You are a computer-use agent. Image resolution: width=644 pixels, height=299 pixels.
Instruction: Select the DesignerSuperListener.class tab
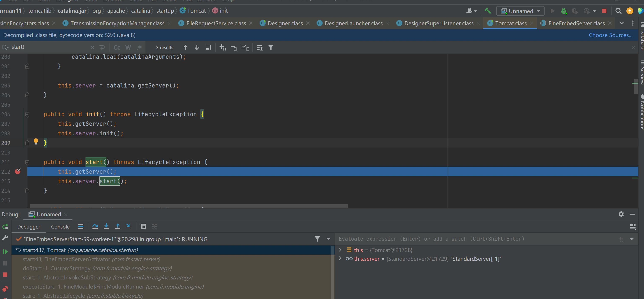(x=439, y=23)
